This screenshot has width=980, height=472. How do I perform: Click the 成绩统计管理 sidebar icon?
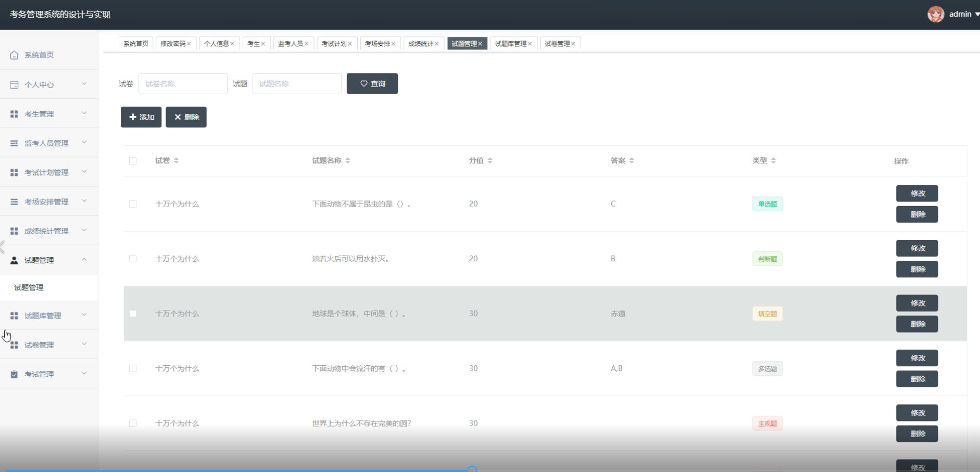click(x=14, y=231)
